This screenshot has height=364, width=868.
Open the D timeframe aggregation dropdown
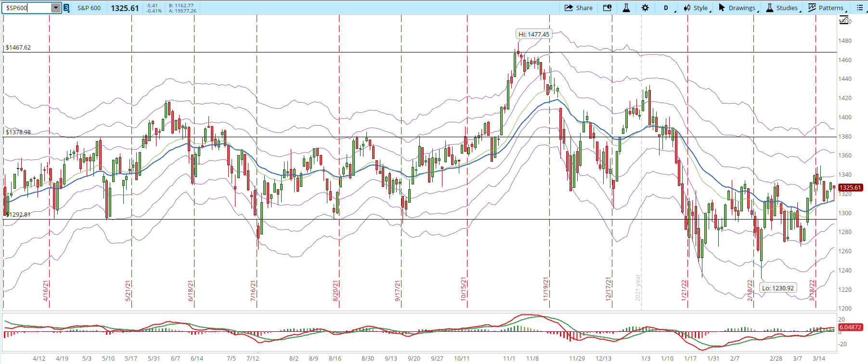(x=667, y=8)
